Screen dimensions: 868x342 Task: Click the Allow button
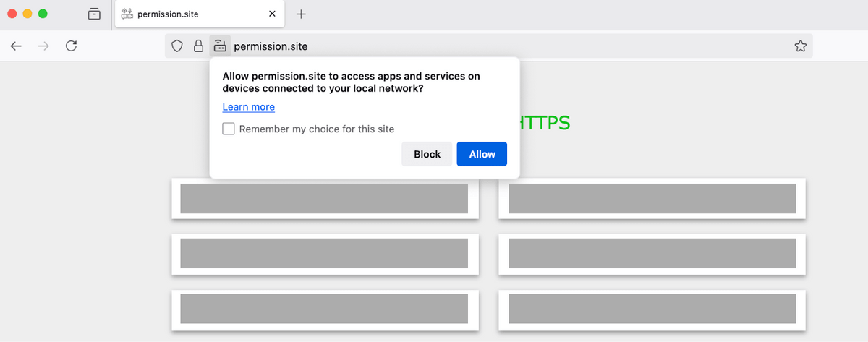pyautogui.click(x=482, y=154)
